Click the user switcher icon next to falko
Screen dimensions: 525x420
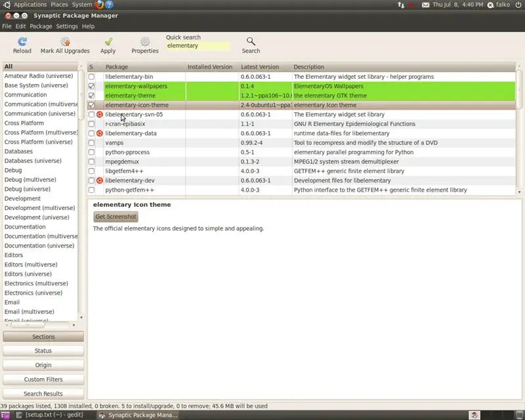point(490,5)
